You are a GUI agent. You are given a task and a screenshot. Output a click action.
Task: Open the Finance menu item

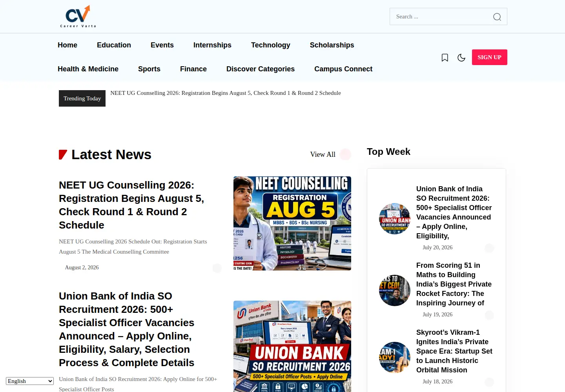pos(193,69)
